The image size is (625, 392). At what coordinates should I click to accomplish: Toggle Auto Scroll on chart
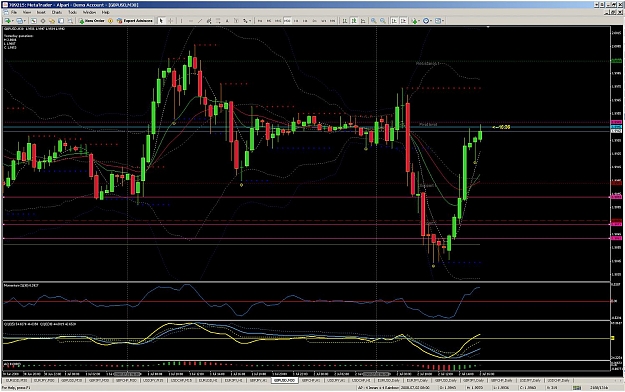tap(393, 21)
